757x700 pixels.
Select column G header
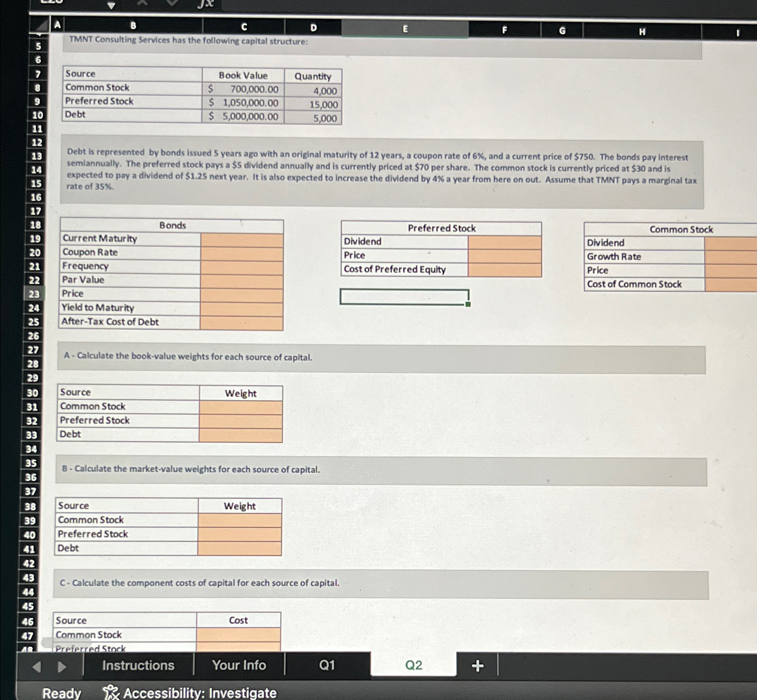click(562, 31)
